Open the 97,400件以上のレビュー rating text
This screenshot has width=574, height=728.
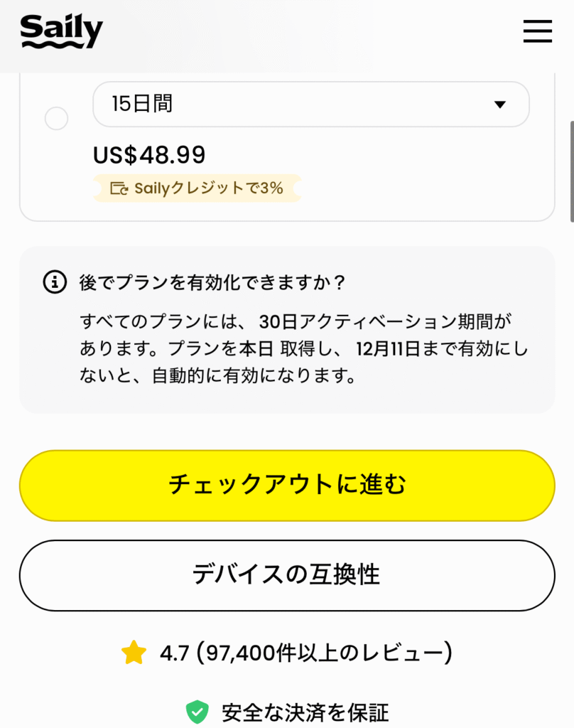(306, 652)
